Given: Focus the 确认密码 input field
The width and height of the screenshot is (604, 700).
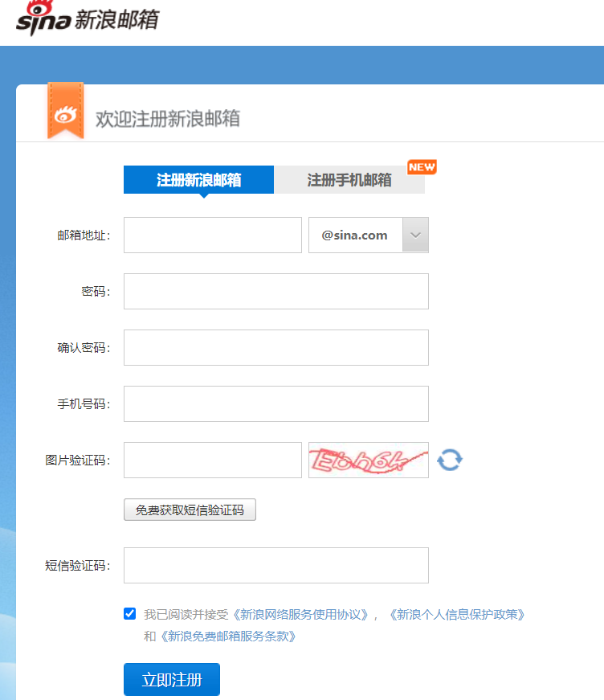Looking at the screenshot, I should pyautogui.click(x=276, y=347).
